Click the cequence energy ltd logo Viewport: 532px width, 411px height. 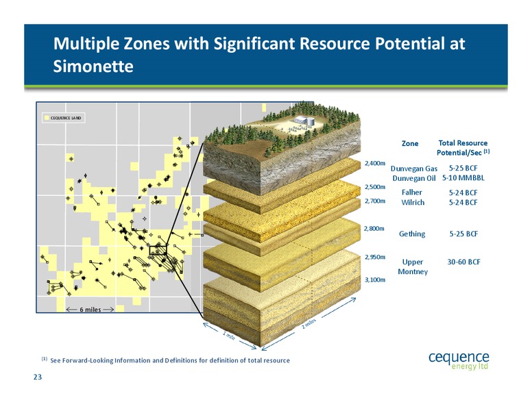pos(459,361)
